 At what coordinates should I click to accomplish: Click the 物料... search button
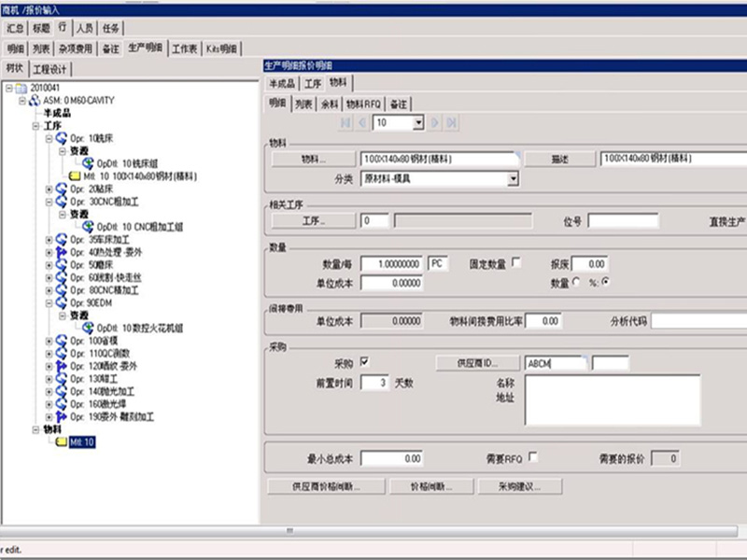tap(314, 159)
